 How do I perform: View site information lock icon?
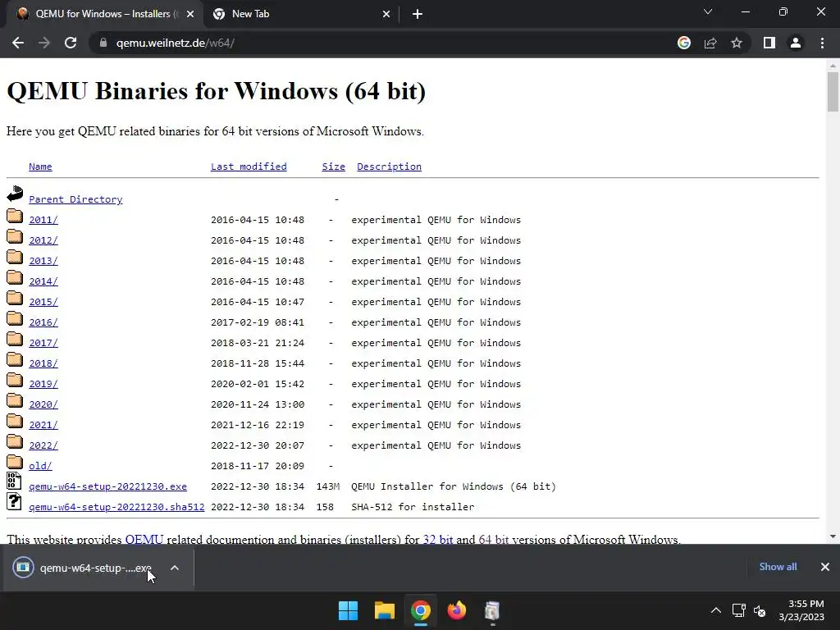[x=103, y=43]
